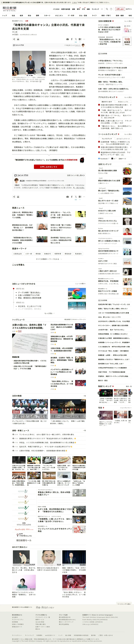Open the three-dot more menu in header
Image resolution: width=134 pixels, height=644 pixels.
pos(102,9)
